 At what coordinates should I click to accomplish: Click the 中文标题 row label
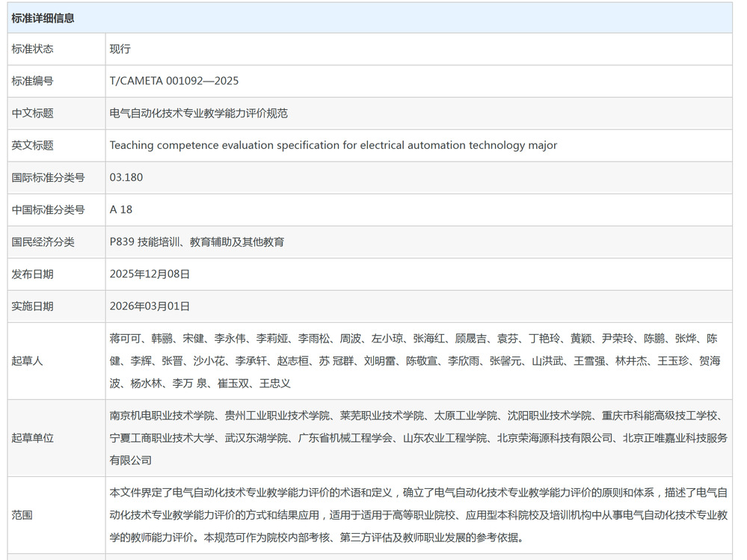[32, 114]
